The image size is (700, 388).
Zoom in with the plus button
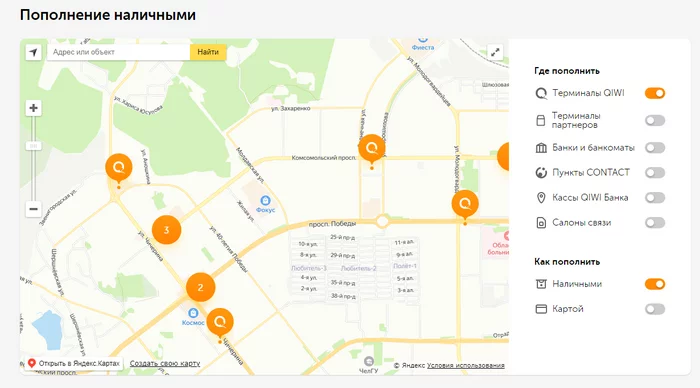[x=33, y=108]
